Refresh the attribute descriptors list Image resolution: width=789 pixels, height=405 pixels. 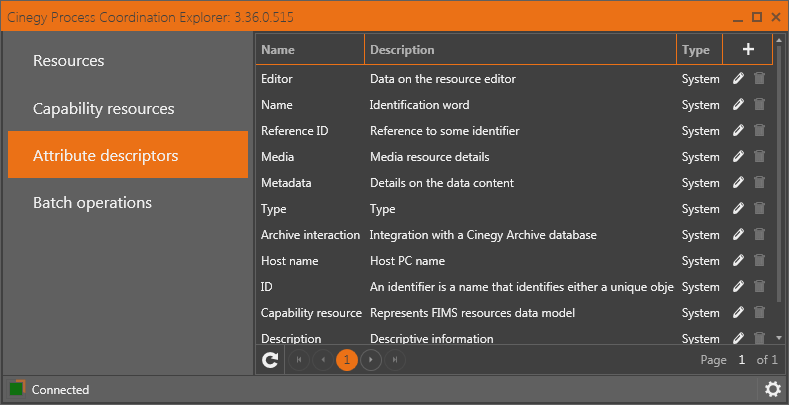pyautogui.click(x=270, y=360)
